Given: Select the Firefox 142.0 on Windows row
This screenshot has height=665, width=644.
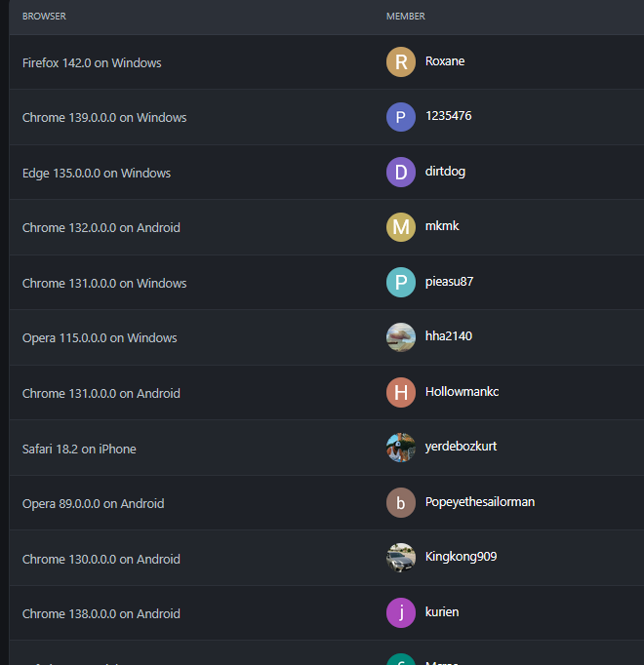Looking at the screenshot, I should (x=326, y=62).
